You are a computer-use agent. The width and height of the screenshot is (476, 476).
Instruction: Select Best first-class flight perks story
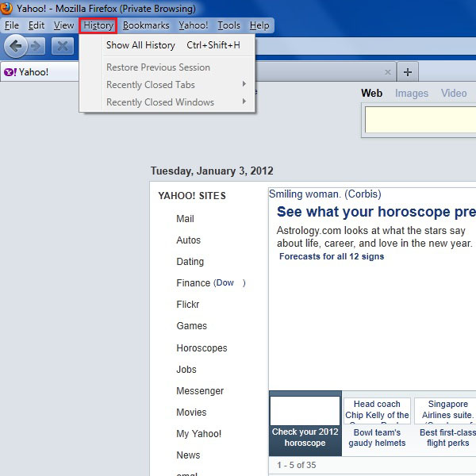click(447, 437)
